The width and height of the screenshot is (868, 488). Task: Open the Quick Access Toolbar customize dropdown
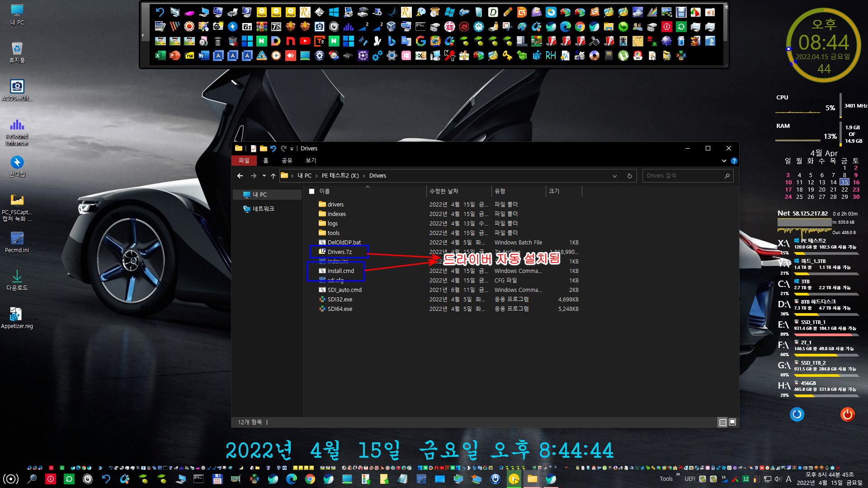point(292,149)
